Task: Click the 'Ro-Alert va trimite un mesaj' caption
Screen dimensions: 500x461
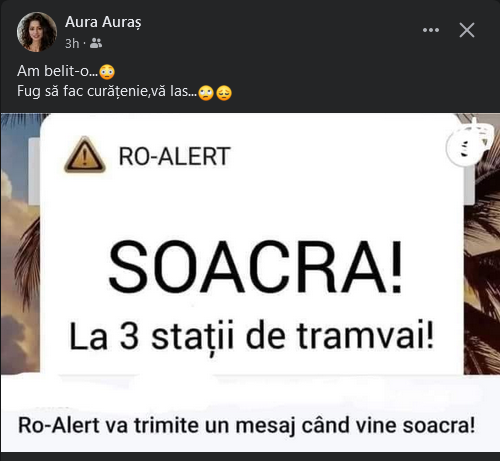Action: [x=247, y=425]
